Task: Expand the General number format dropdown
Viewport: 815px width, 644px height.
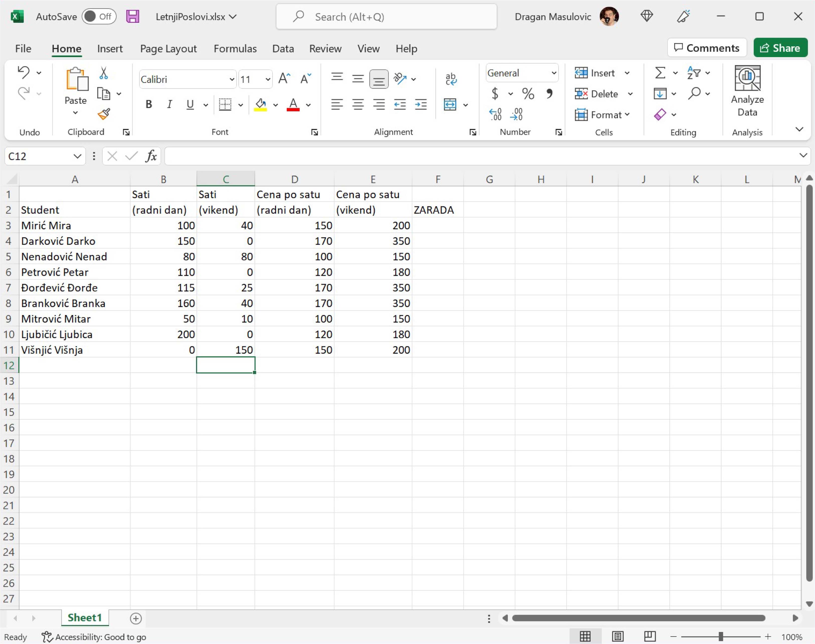Action: click(x=554, y=73)
